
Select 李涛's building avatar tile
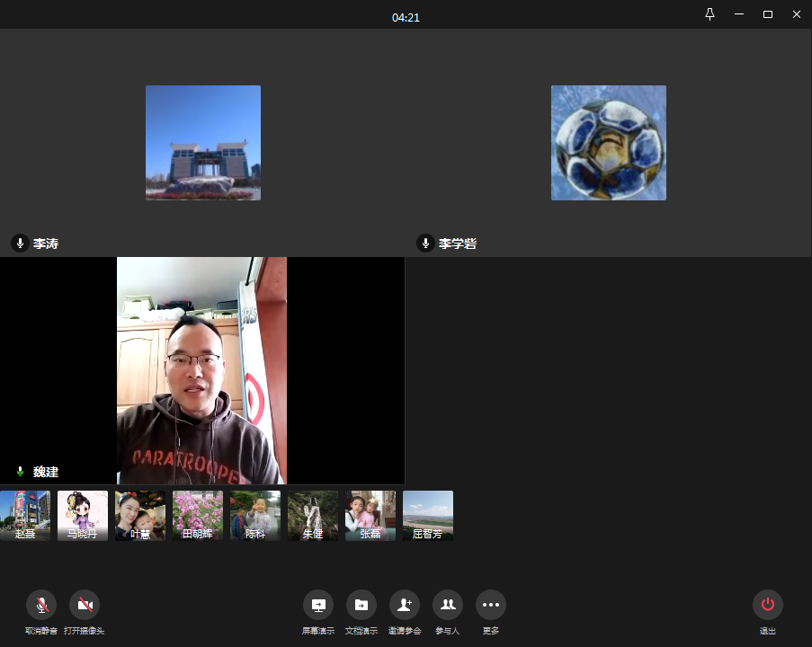click(x=203, y=143)
